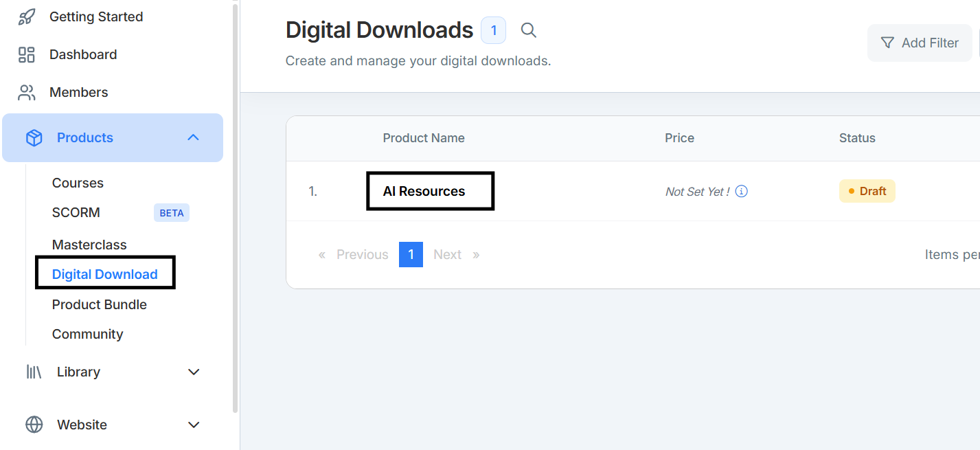Collapse the Products section

[x=193, y=137]
